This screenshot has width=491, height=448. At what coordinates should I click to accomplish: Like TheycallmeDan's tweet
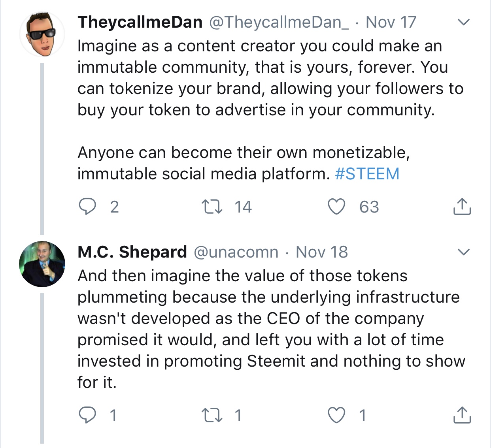(337, 207)
